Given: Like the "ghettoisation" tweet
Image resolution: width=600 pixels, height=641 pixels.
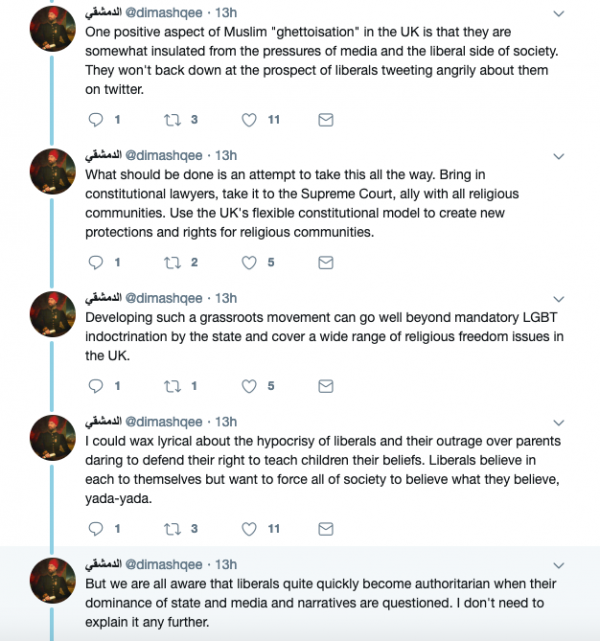Looking at the screenshot, I should pos(251,120).
